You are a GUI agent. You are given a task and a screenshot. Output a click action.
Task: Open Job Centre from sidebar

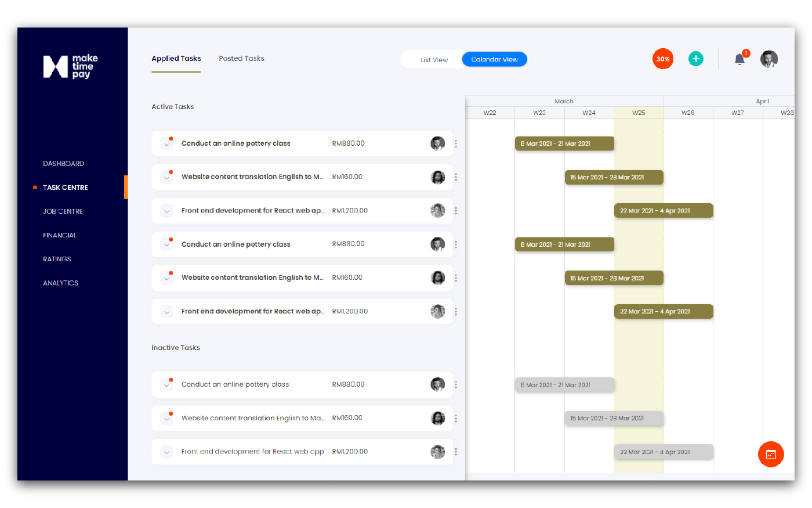[63, 211]
